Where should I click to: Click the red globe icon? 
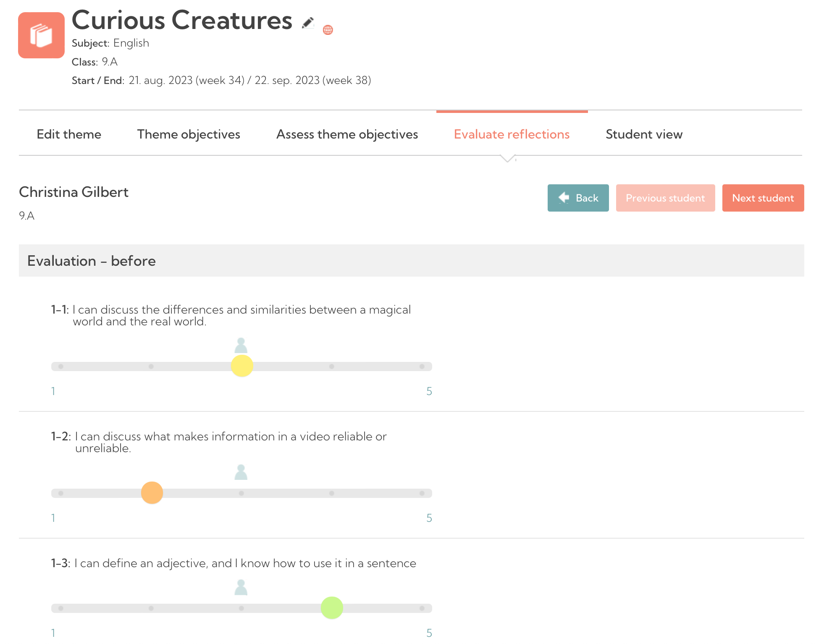[x=328, y=30]
